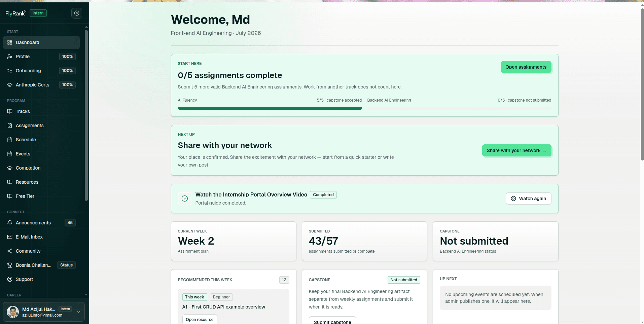Click the Onboarding checklist icon
Image resolution: width=644 pixels, height=324 pixels.
[x=10, y=71]
